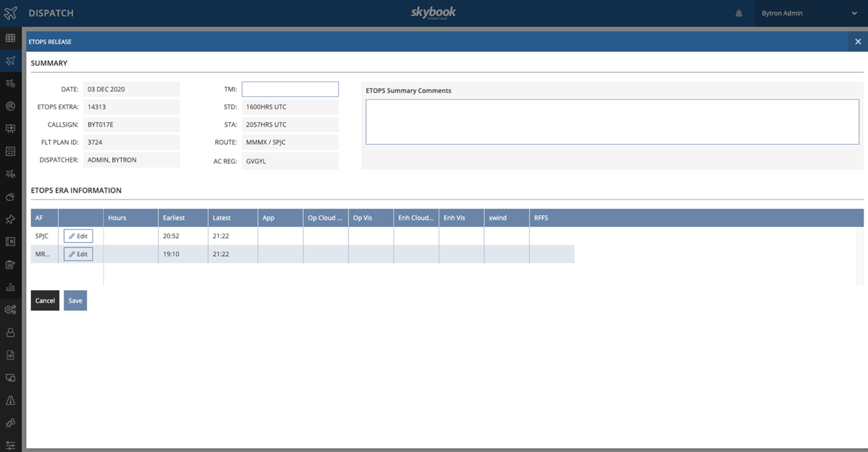This screenshot has width=868, height=452.
Task: Select the 19:10 earliest time cell
Action: (183, 254)
